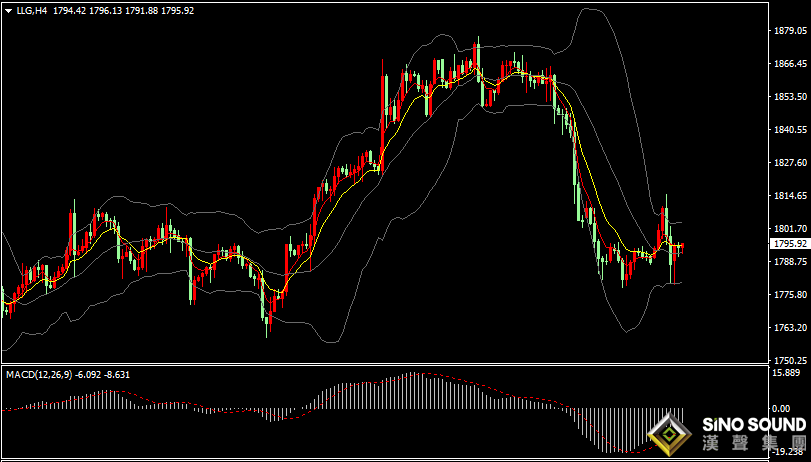Select the 1750.25 price axis label
Image resolution: width=811 pixels, height=462 pixels.
[790, 360]
